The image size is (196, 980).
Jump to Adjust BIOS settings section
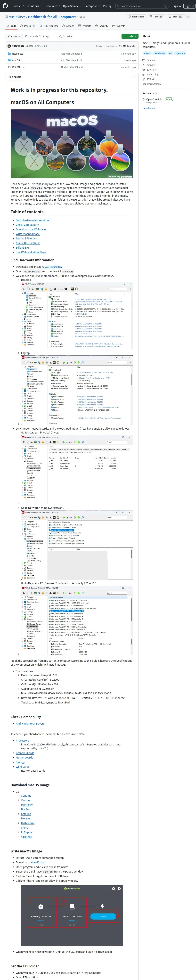pos(28,243)
